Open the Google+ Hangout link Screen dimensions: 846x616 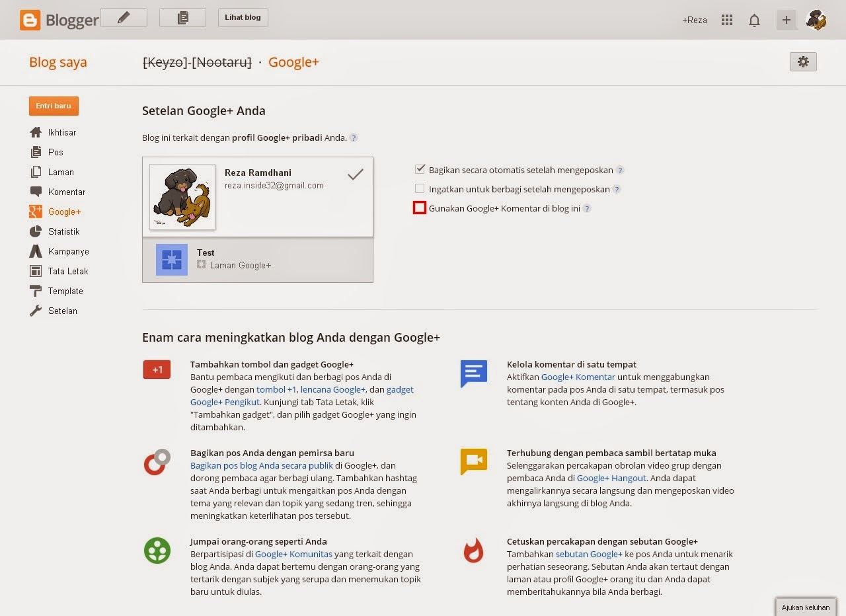[x=612, y=478]
